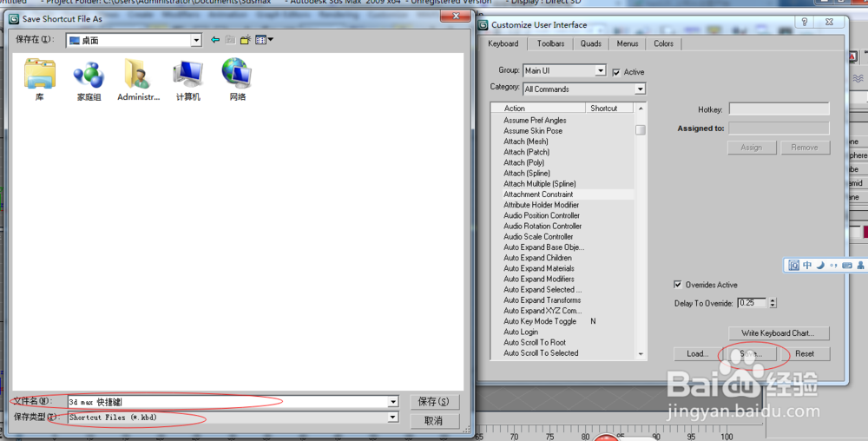
Task: Click the action list scroll-up arrow
Action: 641,109
